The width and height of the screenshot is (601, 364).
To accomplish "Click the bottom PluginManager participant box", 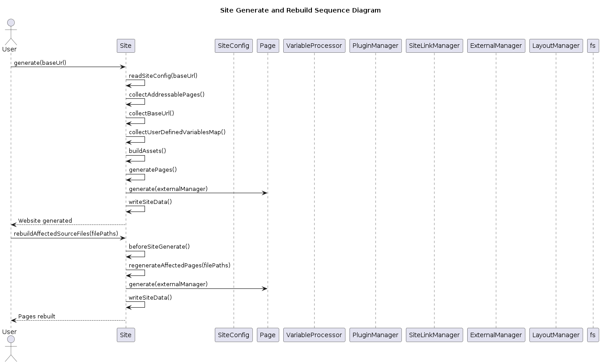I will point(375,335).
